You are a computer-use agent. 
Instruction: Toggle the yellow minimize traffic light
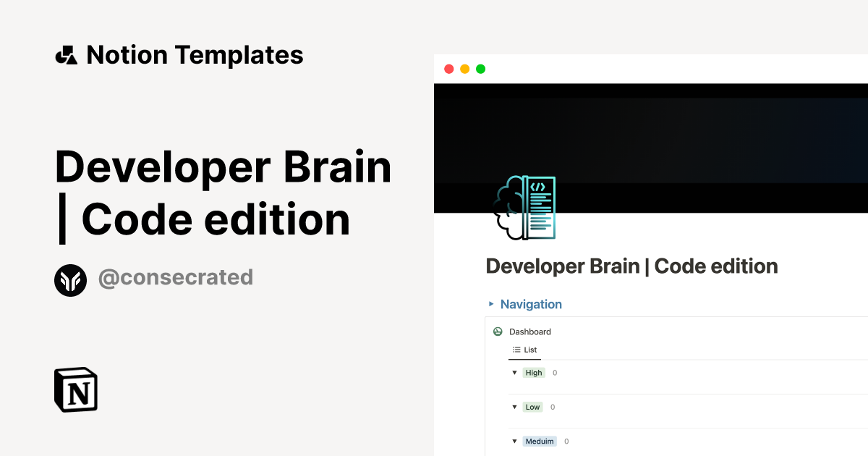pyautogui.click(x=464, y=68)
